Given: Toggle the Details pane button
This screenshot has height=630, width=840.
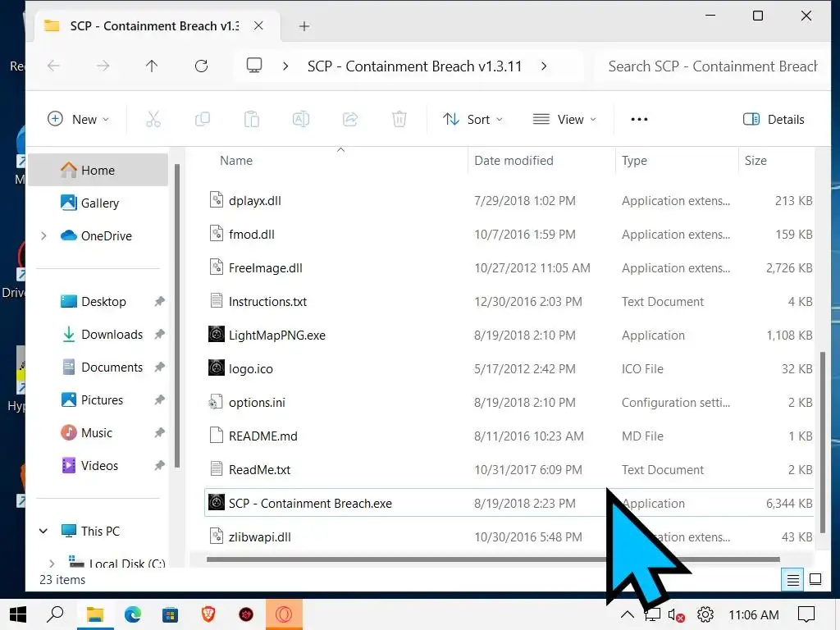Looking at the screenshot, I should pos(774,119).
